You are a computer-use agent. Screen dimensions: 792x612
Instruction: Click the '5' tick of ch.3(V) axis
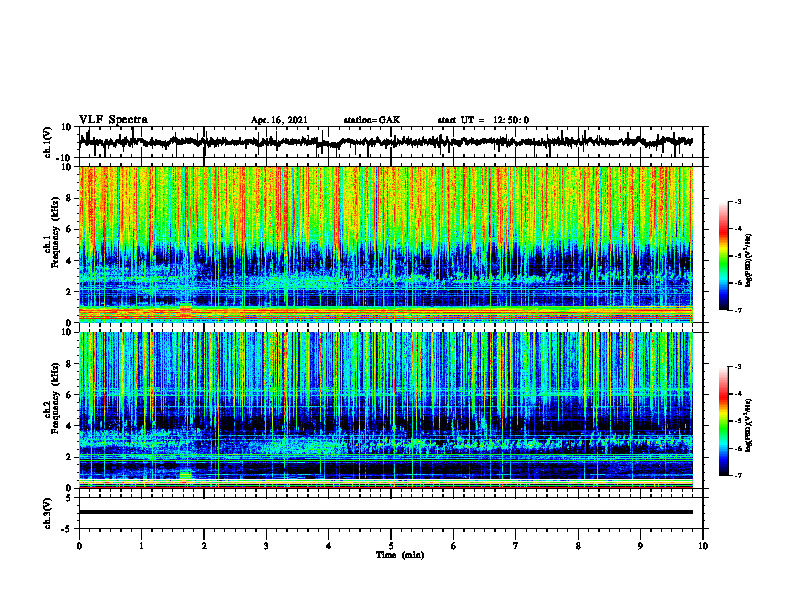(70, 498)
